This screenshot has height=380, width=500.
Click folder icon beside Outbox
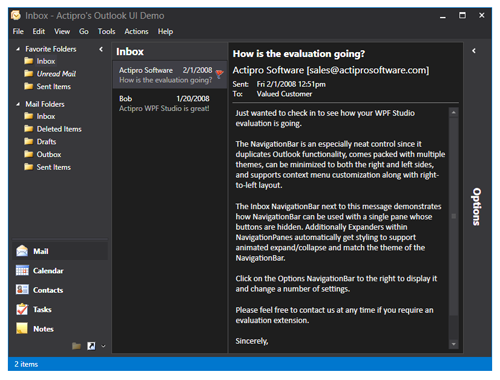click(x=29, y=154)
